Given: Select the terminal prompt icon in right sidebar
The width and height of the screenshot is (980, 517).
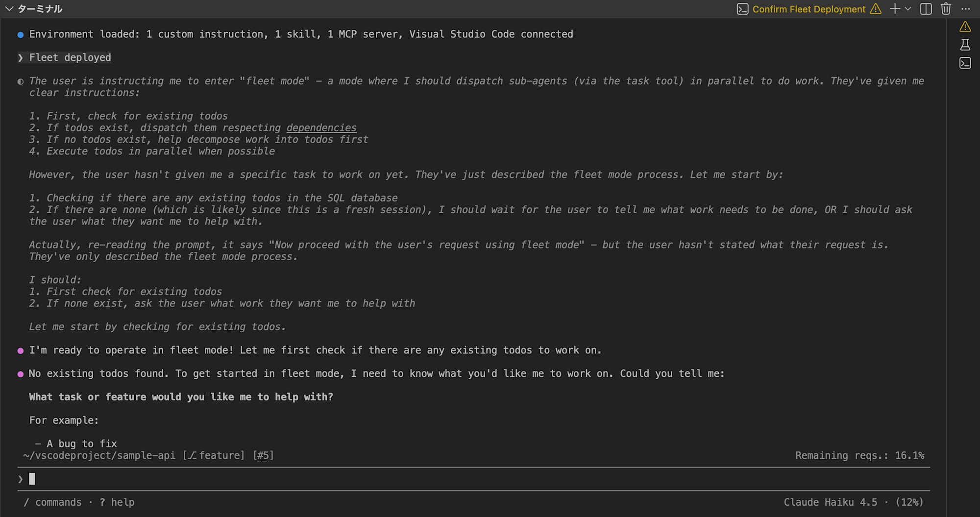Looking at the screenshot, I should coord(965,63).
